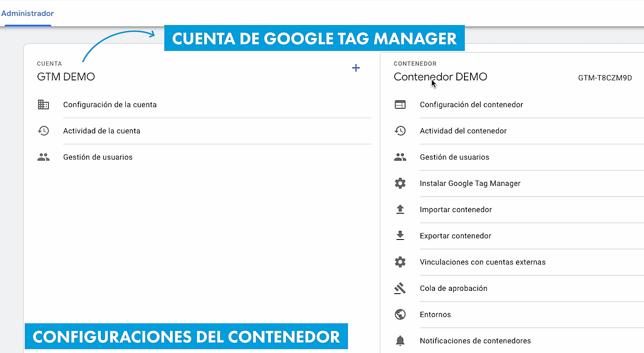Click the gavel icon for Cola de aprobación
This screenshot has height=353, width=644.
click(x=400, y=288)
